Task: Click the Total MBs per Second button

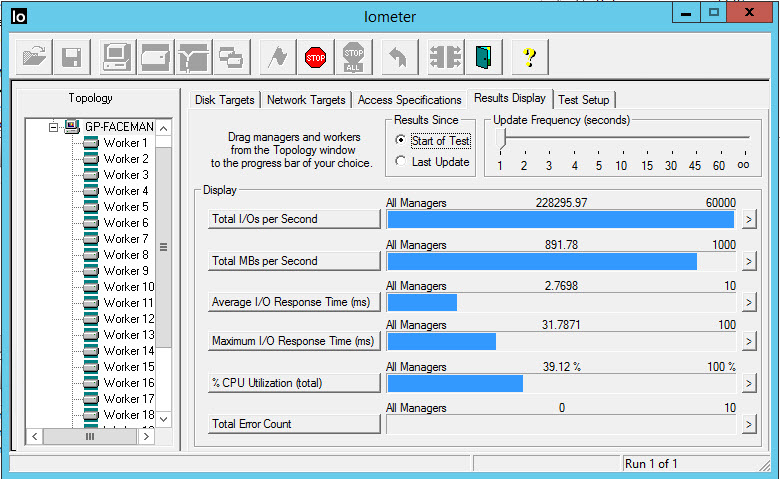Action: click(294, 261)
